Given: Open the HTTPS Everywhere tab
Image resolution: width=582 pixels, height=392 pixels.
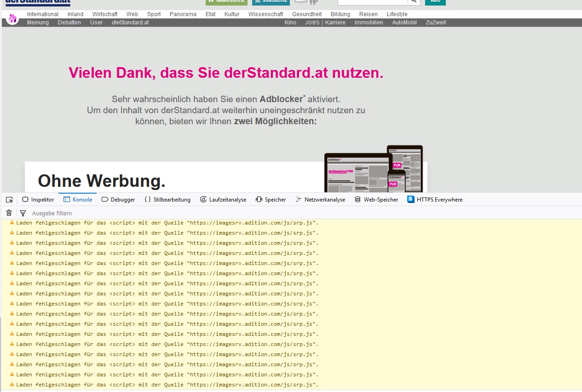Looking at the screenshot, I should point(435,200).
